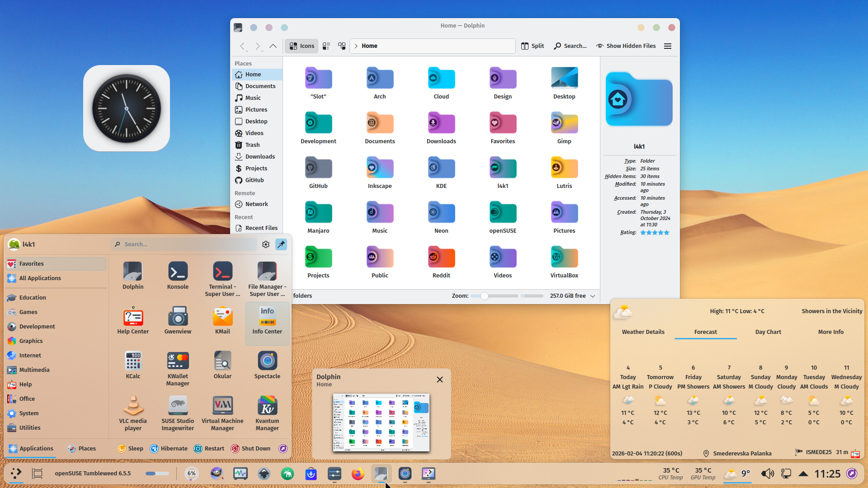Expand the Forward history arrow in Dolphin
The width and height of the screenshot is (868, 488).
click(x=262, y=51)
